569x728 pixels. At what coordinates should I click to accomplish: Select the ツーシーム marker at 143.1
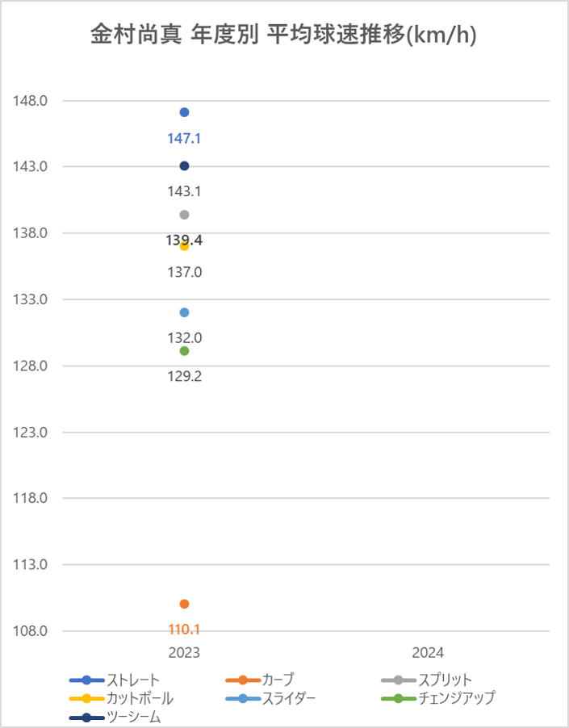[184, 165]
